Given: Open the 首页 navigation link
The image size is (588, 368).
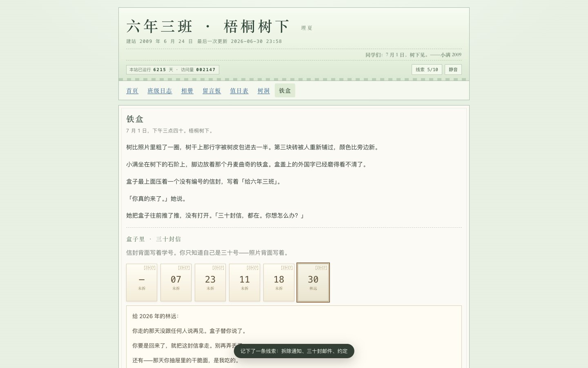Looking at the screenshot, I should (x=132, y=91).
